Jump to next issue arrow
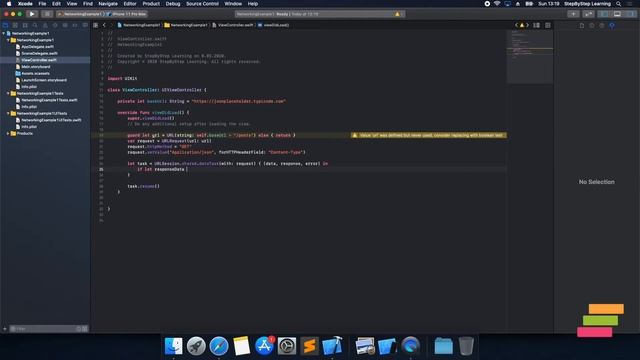This screenshot has width=640, height=360. 527,25
